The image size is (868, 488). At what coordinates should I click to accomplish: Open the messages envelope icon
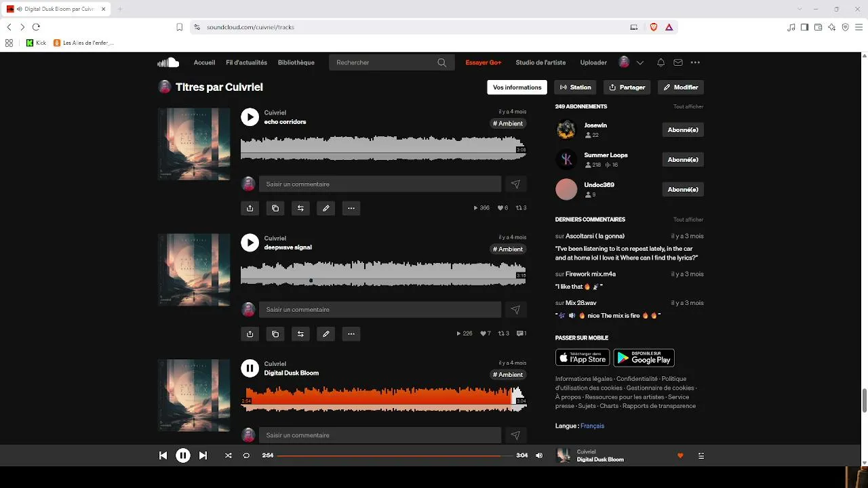[677, 62]
